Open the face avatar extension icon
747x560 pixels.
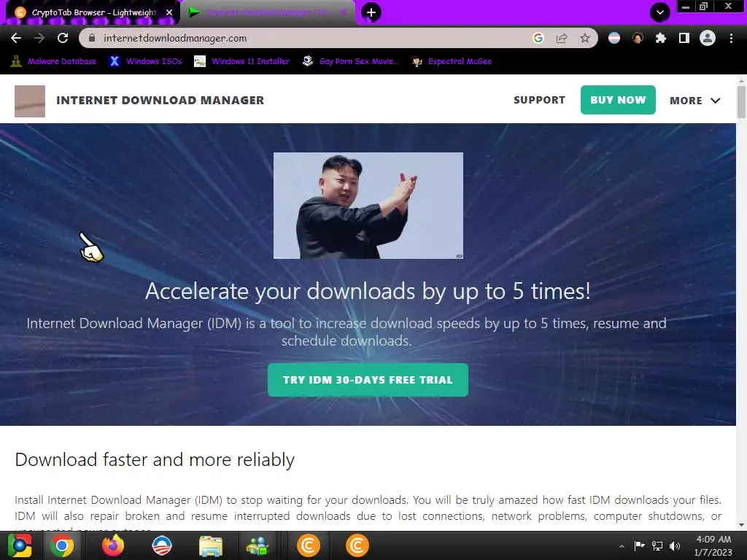click(x=638, y=38)
